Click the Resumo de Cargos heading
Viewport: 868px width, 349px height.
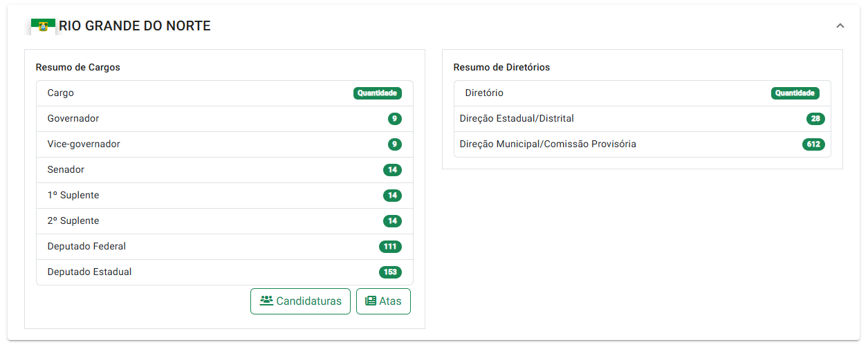coord(78,68)
